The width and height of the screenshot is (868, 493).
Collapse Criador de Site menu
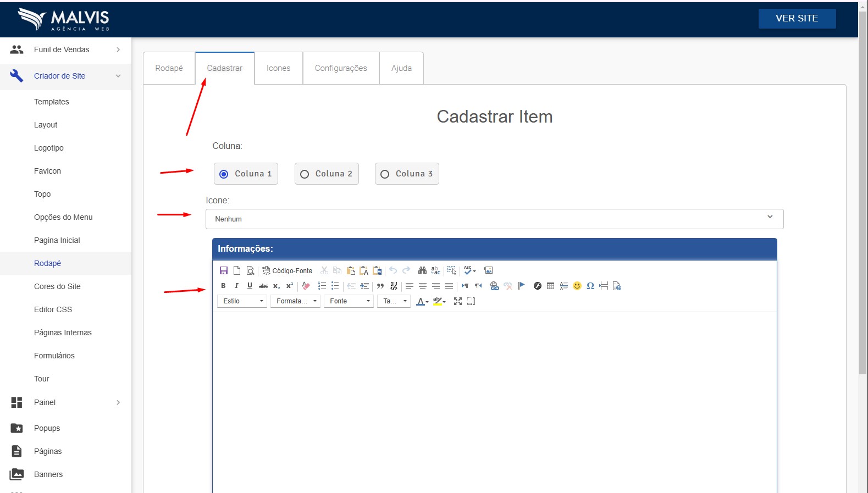point(66,76)
